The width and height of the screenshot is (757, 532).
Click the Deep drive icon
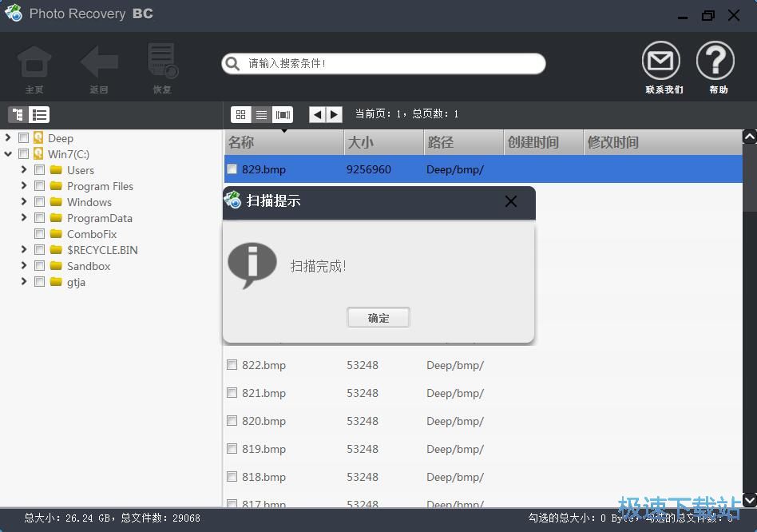(x=38, y=138)
